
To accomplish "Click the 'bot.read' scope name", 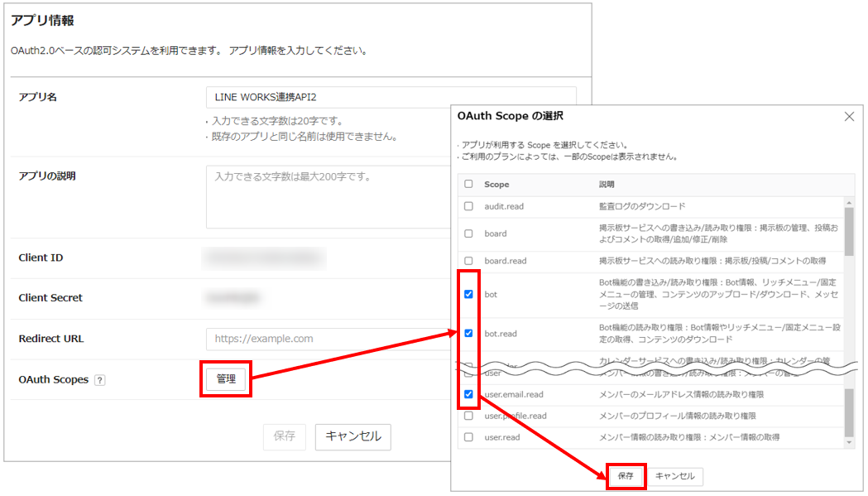I will 501,334.
